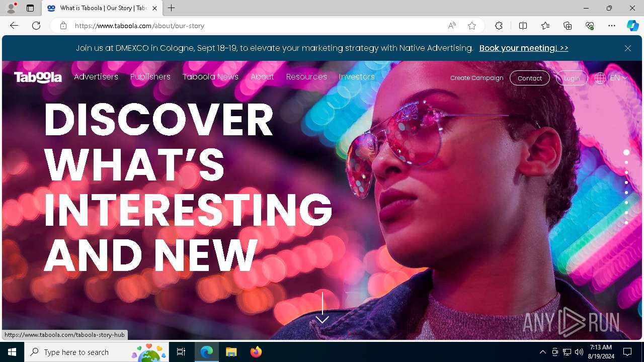The height and width of the screenshot is (362, 644).
Task: Open the Publishers menu
Action: point(150,77)
